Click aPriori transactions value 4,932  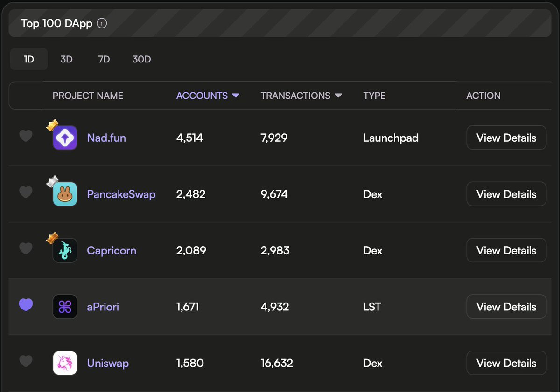tap(275, 307)
